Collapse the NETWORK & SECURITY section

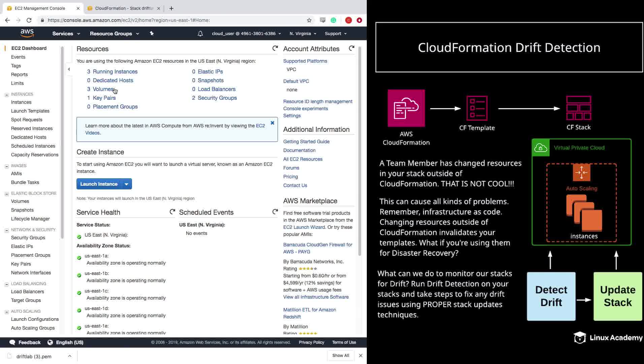point(7,230)
